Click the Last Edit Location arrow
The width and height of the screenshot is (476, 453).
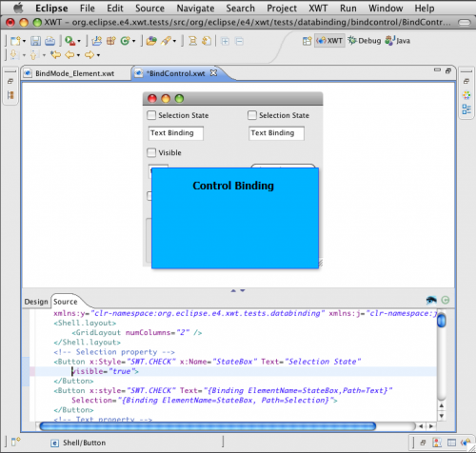(x=55, y=55)
